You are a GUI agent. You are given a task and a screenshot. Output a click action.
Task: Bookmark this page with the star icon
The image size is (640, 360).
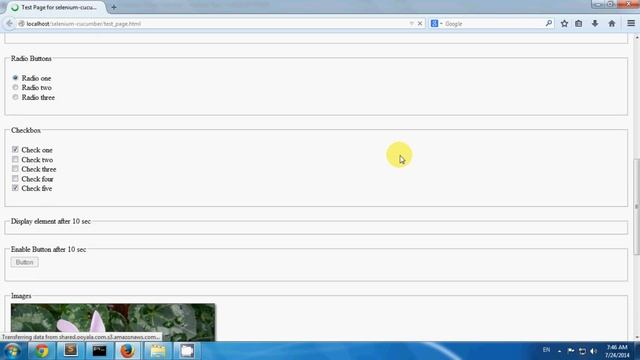tap(564, 24)
